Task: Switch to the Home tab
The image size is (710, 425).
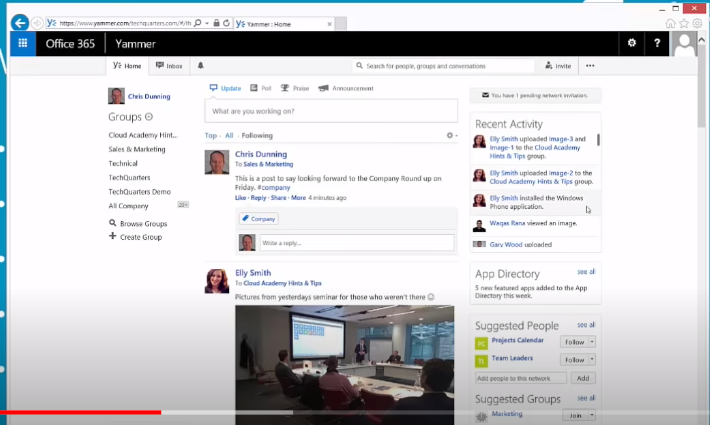Action: [127, 66]
